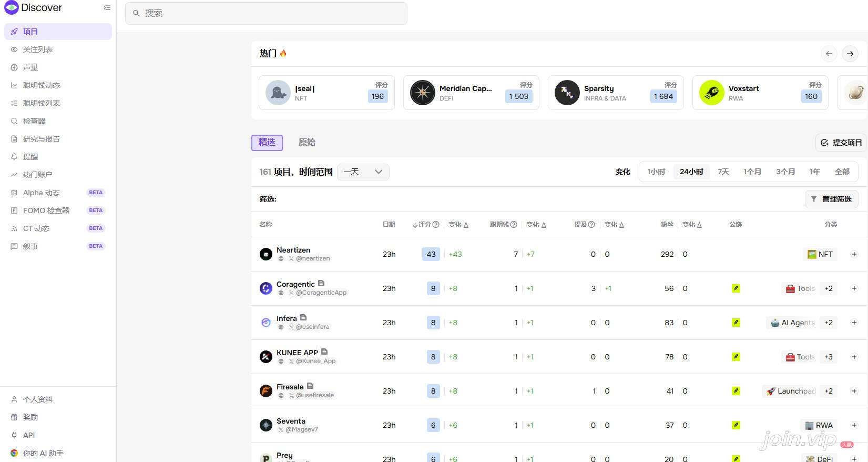The width and height of the screenshot is (868, 462).
Task: Sort by 粉丝 change column
Action: tap(692, 225)
